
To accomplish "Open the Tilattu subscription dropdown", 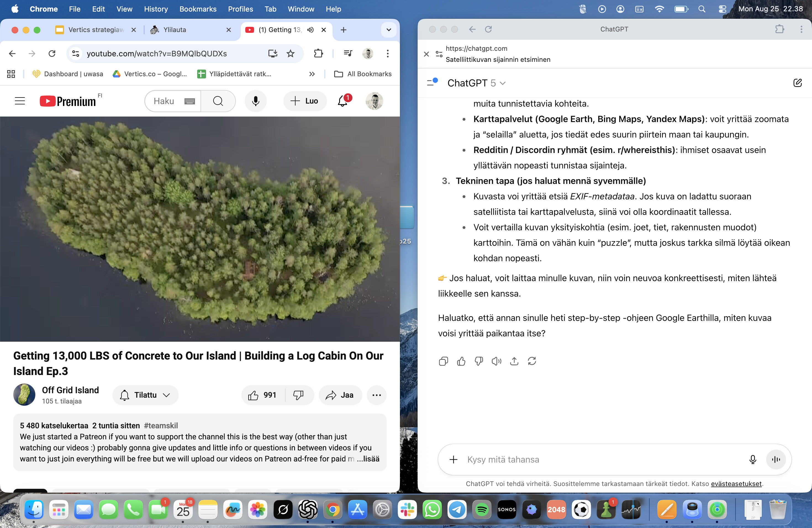I will pyautogui.click(x=145, y=395).
